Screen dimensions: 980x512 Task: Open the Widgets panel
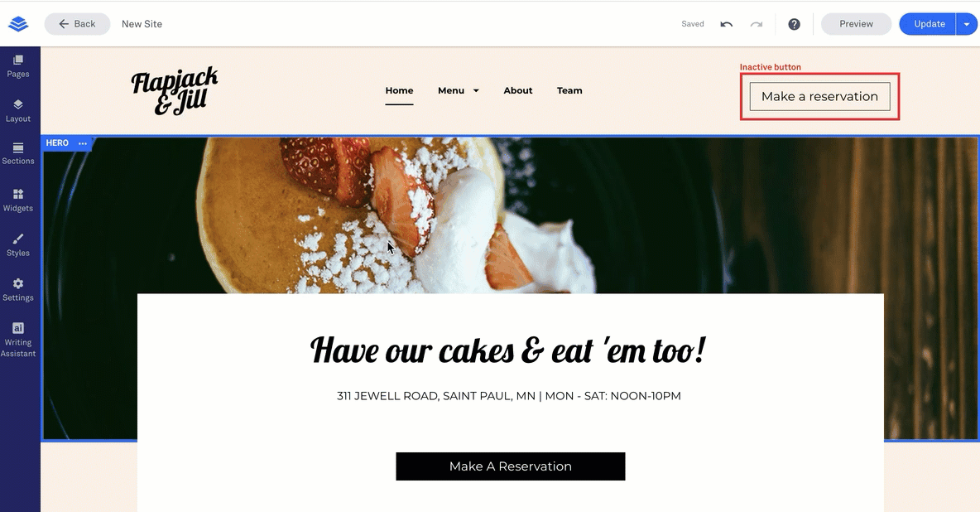coord(18,200)
